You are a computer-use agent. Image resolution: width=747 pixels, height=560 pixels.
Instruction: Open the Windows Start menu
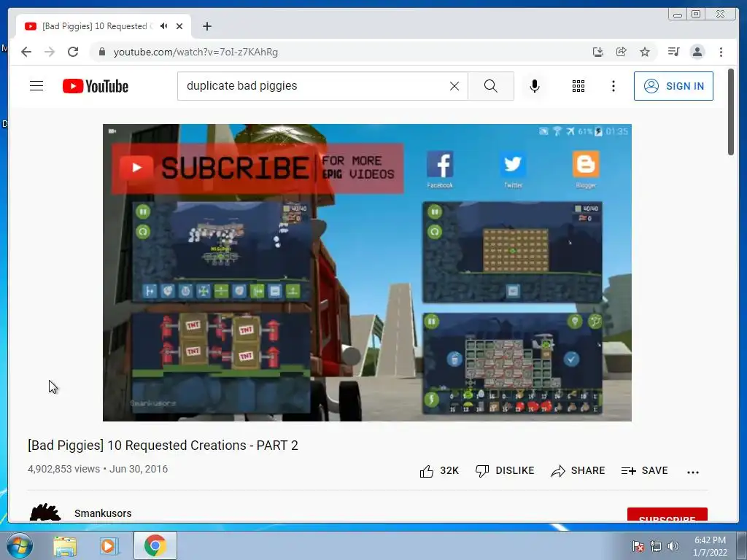point(20,545)
